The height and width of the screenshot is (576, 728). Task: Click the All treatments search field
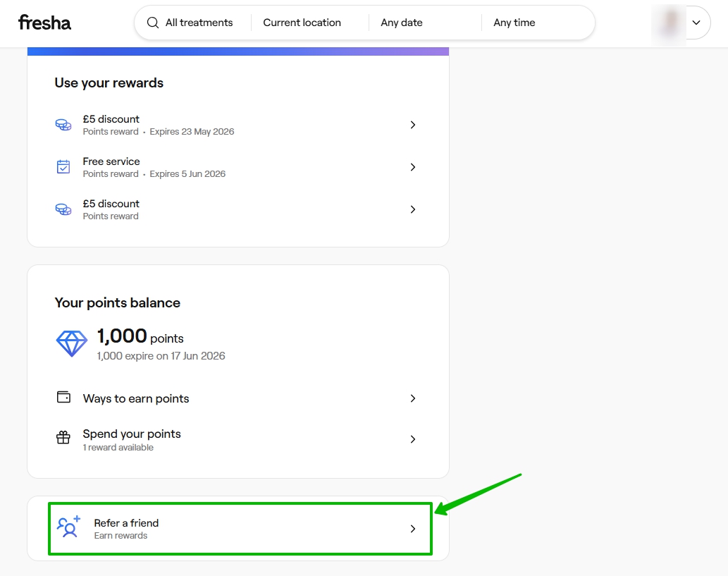(199, 23)
